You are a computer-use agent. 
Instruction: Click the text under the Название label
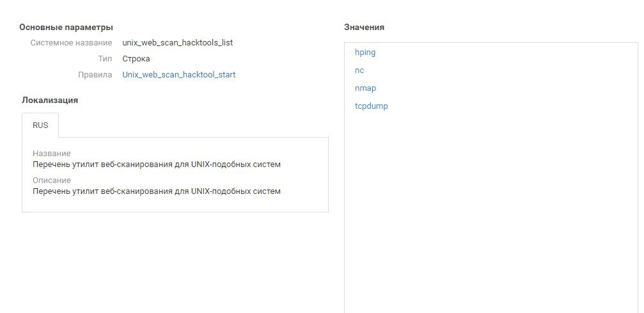(x=157, y=165)
